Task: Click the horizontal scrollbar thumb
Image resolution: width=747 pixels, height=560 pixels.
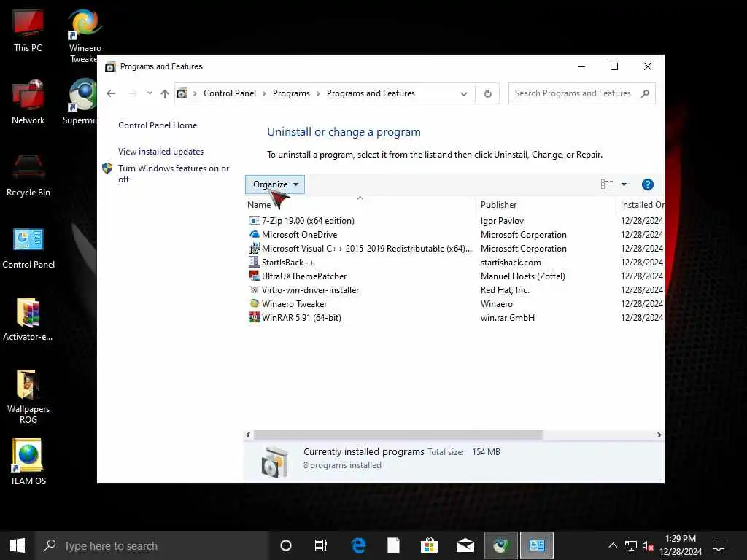Action: (x=398, y=435)
